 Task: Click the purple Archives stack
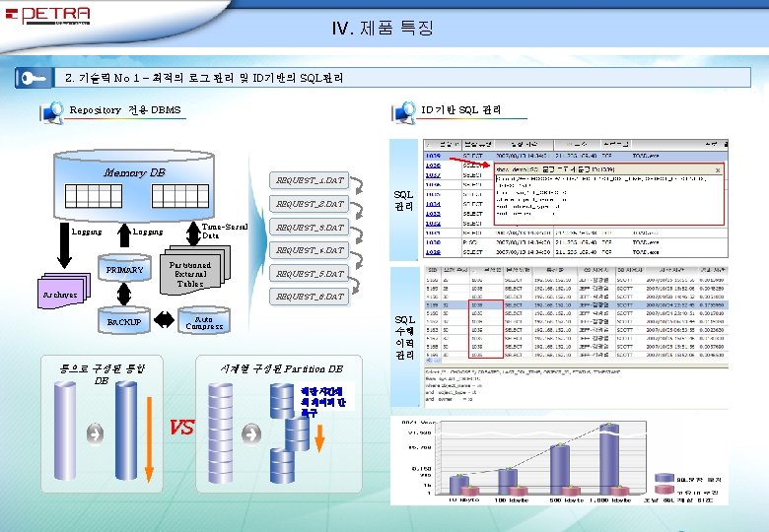point(64,291)
